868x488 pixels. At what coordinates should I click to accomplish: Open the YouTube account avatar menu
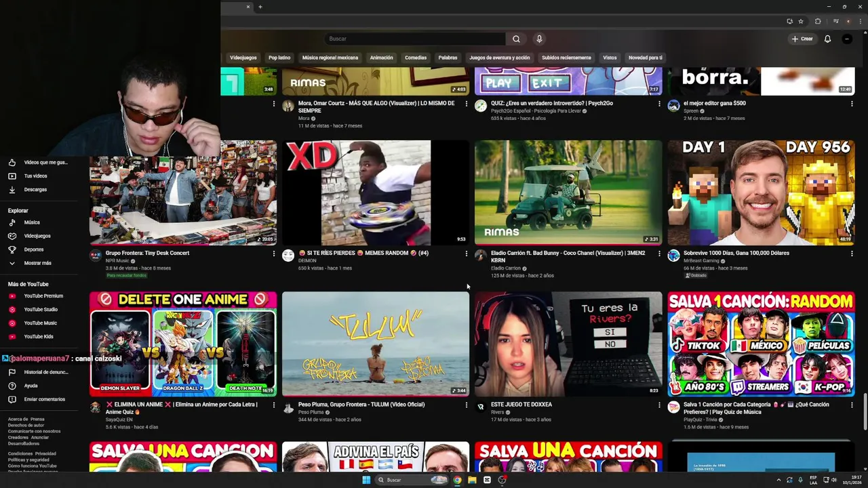click(847, 39)
